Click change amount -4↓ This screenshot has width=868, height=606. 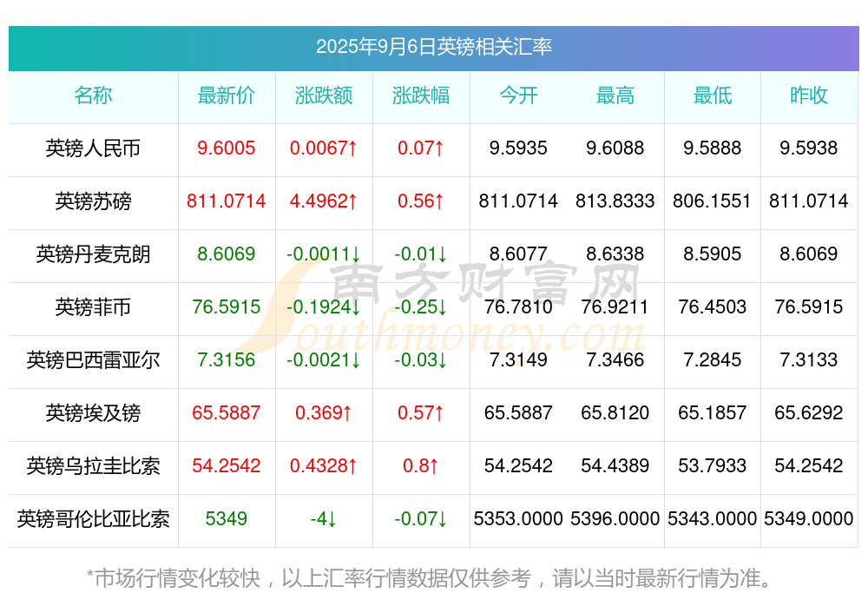click(324, 519)
